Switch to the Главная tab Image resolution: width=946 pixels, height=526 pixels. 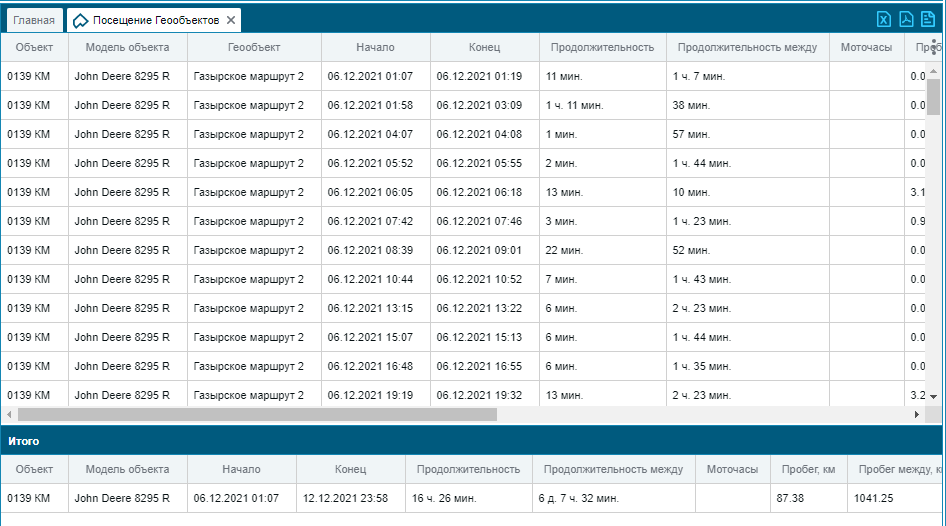pos(34,20)
